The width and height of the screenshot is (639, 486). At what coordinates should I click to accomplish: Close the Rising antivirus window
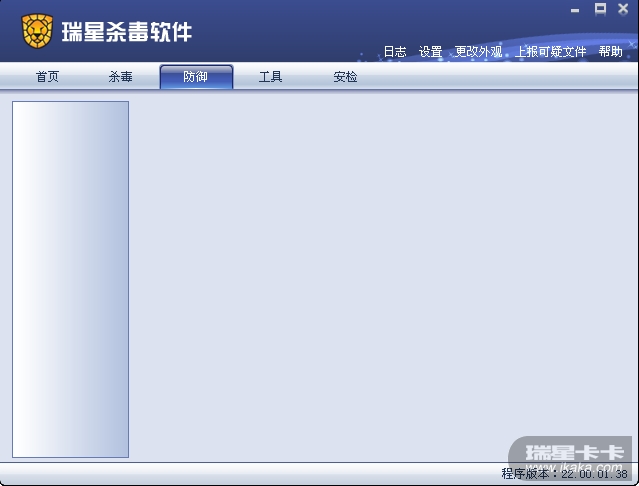point(623,9)
